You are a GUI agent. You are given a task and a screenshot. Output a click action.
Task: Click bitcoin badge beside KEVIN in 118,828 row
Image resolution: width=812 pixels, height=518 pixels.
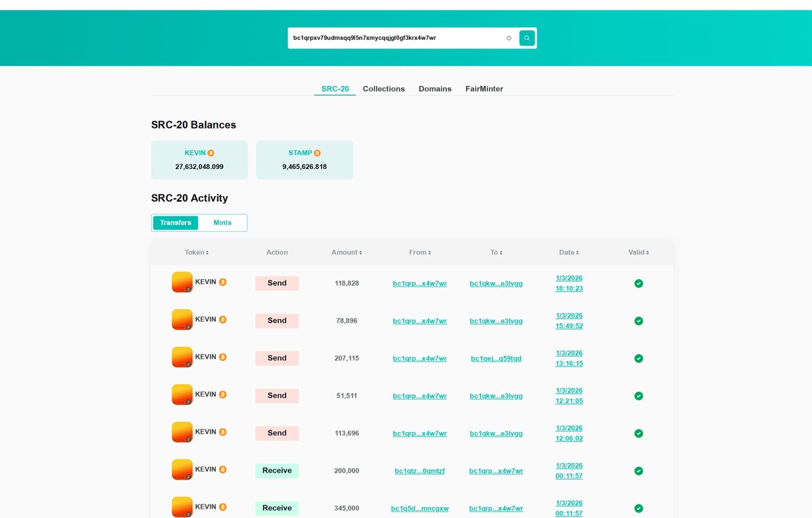(x=223, y=282)
